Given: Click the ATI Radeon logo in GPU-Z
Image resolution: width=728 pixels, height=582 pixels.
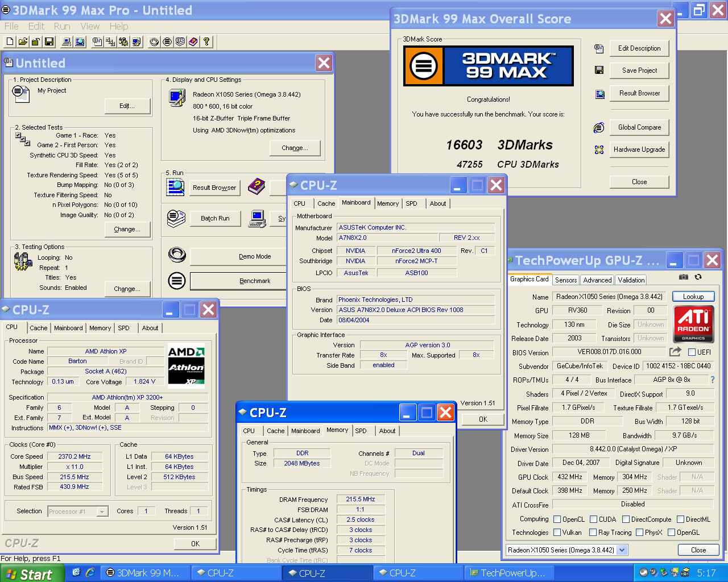Looking at the screenshot, I should [x=693, y=323].
